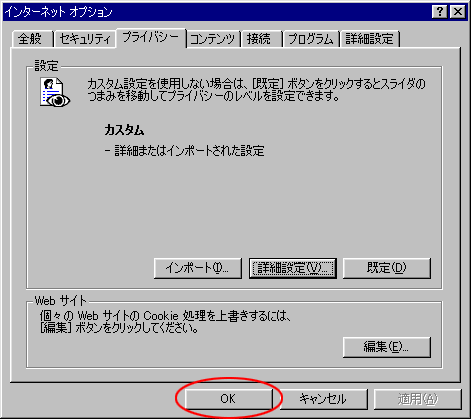Click the 適用(A) apply button
471x419 pixels.
pos(418,399)
